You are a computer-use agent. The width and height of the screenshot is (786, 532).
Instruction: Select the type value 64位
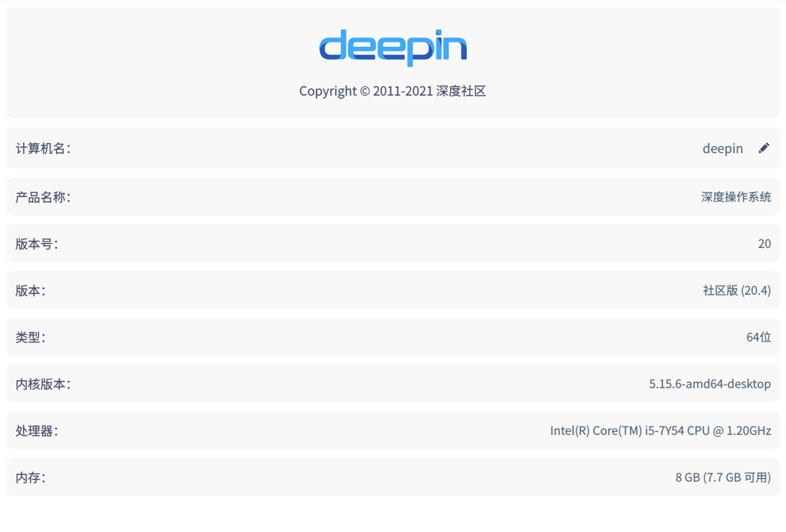[x=759, y=337]
